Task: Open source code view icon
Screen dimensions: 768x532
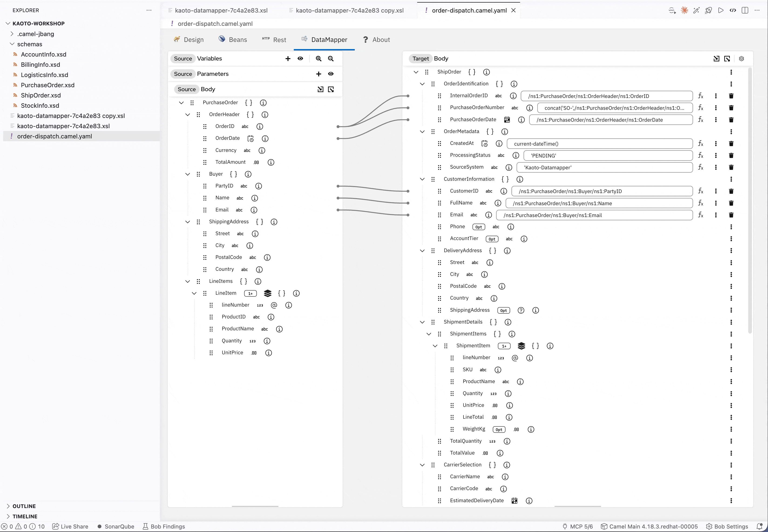Action: [733, 10]
